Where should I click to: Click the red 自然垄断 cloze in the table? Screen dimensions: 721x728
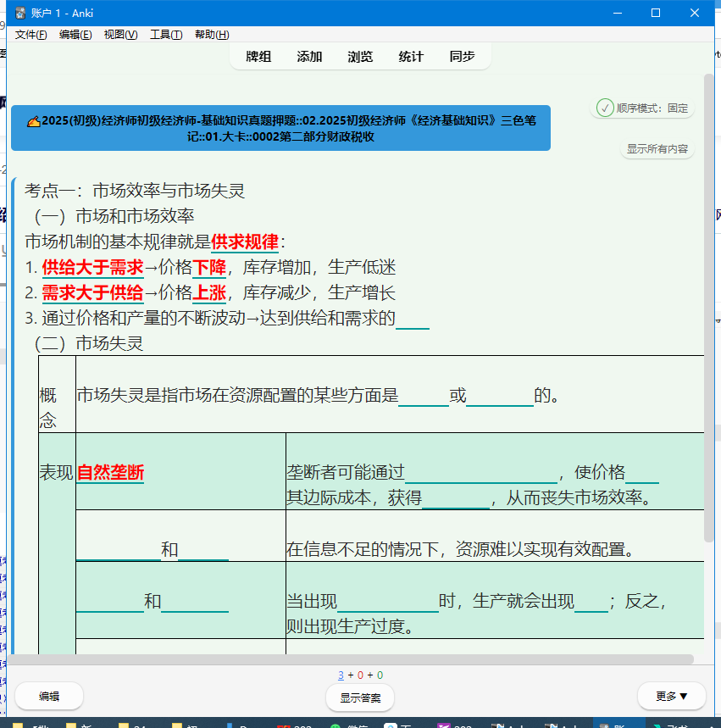(x=110, y=473)
